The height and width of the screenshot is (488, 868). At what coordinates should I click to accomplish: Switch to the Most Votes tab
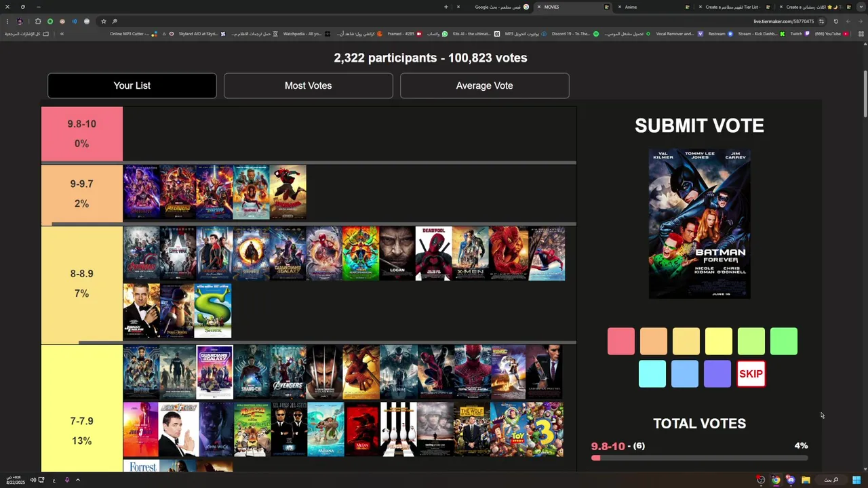pyautogui.click(x=309, y=85)
